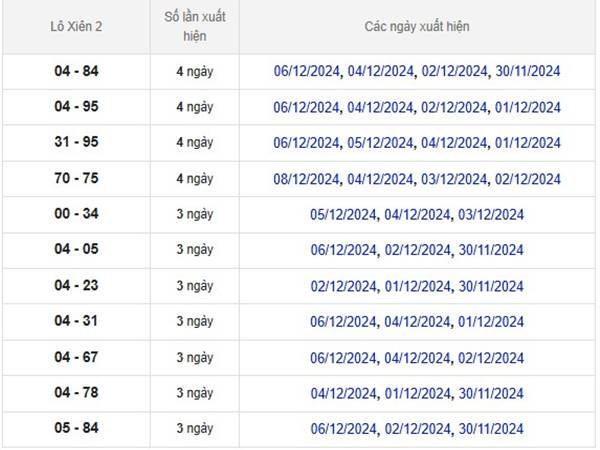This screenshot has width=600, height=450.
Task: Click '4 ngày' count in 31 - 95 row
Action: click(x=195, y=142)
